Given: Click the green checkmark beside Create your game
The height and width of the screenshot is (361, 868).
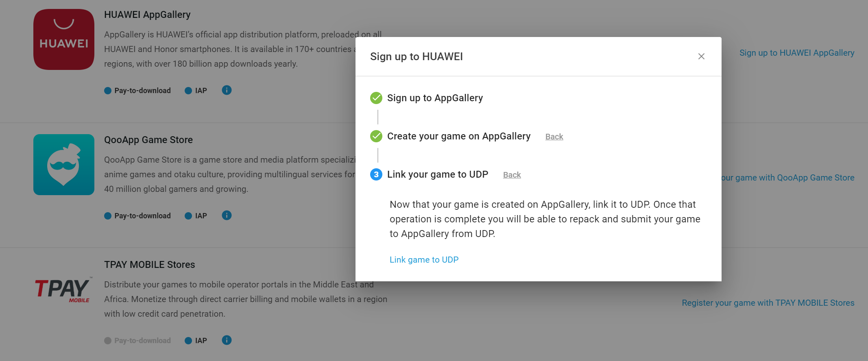Looking at the screenshot, I should [376, 136].
